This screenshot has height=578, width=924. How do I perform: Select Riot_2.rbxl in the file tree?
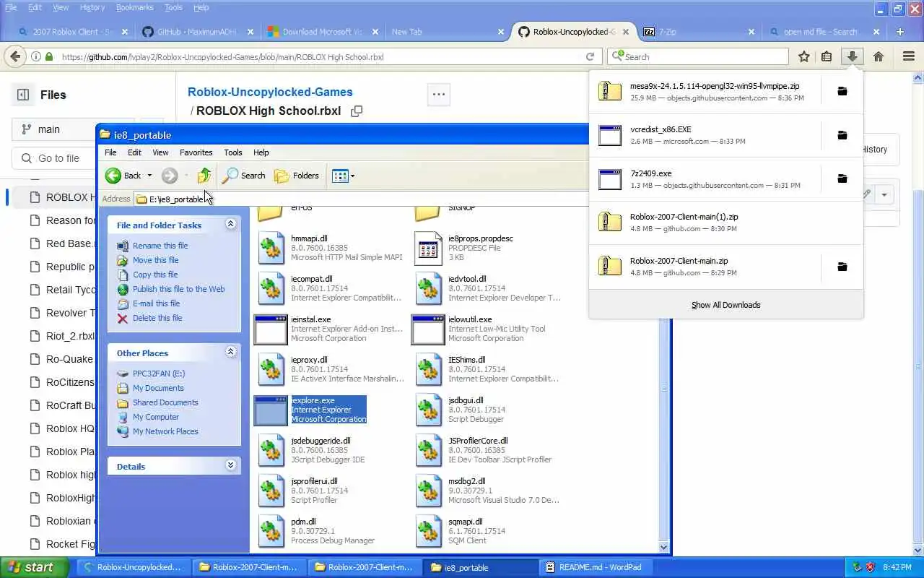pyautogui.click(x=70, y=336)
